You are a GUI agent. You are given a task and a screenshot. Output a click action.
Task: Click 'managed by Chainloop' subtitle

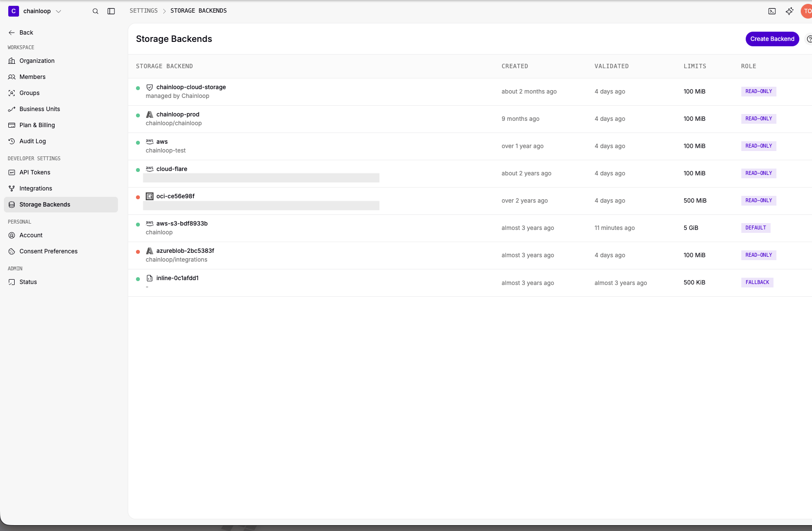177,96
